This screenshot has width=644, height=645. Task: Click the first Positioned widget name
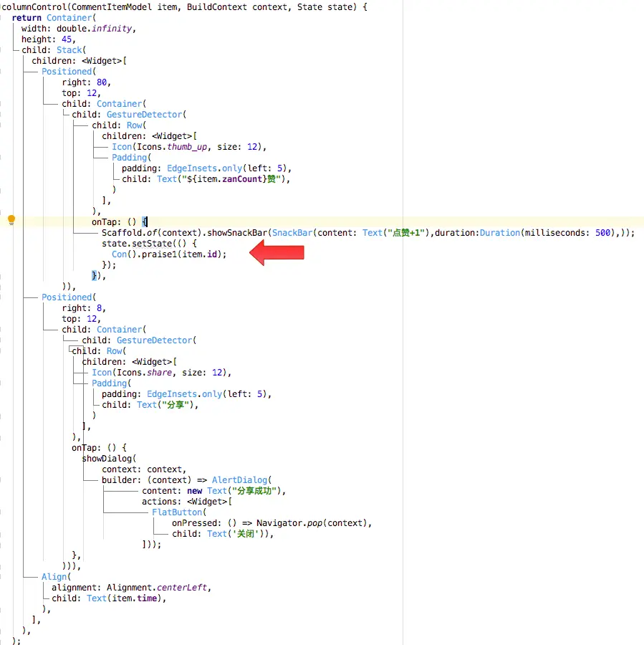(67, 71)
